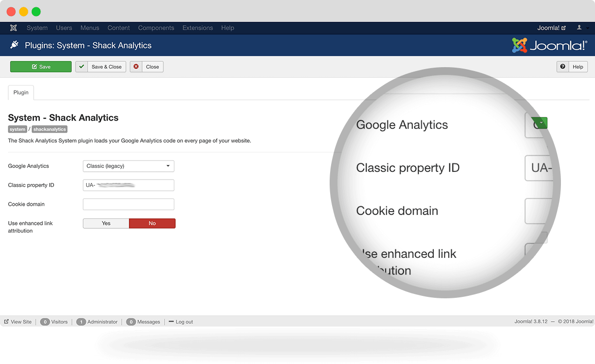
Task: Click the 'System - Shack Analytics' heading
Action: tap(63, 118)
